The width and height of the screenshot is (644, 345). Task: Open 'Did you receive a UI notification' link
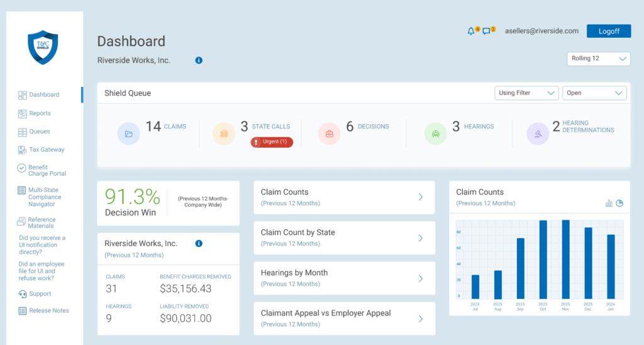click(x=42, y=245)
